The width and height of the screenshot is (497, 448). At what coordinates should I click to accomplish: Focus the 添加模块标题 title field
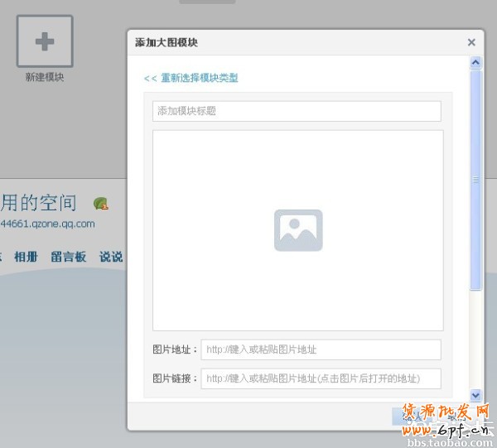tap(297, 111)
